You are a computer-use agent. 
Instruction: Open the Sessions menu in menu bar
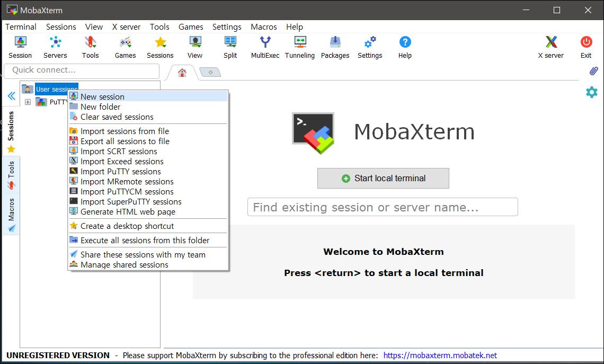(x=61, y=27)
